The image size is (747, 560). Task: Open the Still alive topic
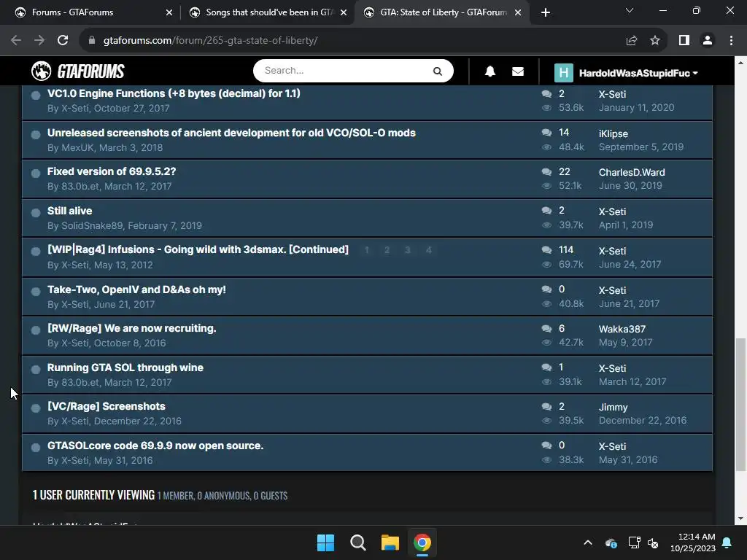click(69, 211)
